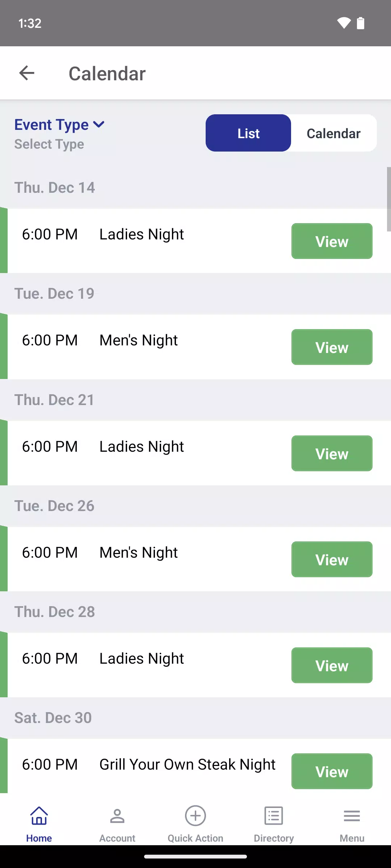The image size is (391, 868).
Task: Open the Home tab icon
Action: pyautogui.click(x=39, y=816)
